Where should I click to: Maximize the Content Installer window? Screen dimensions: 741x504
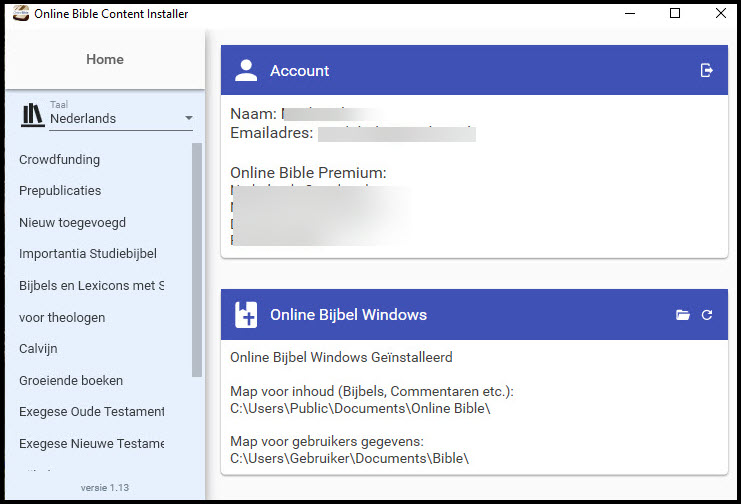pos(675,13)
